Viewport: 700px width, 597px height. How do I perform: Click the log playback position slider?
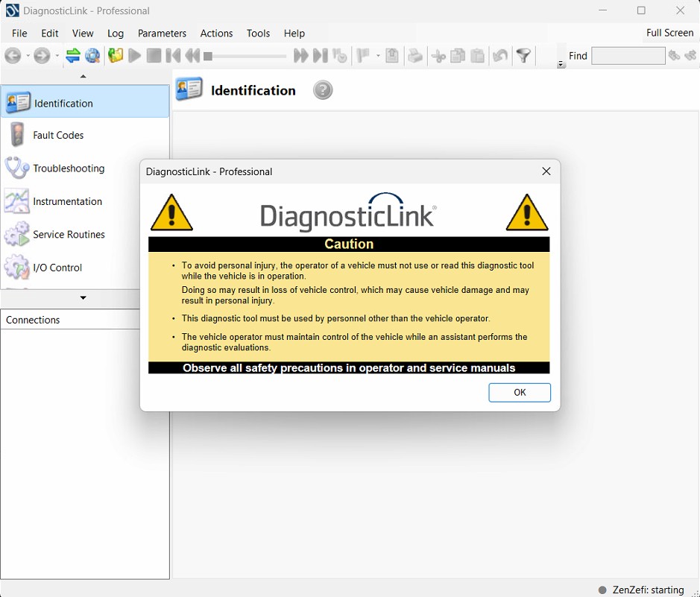click(x=246, y=56)
